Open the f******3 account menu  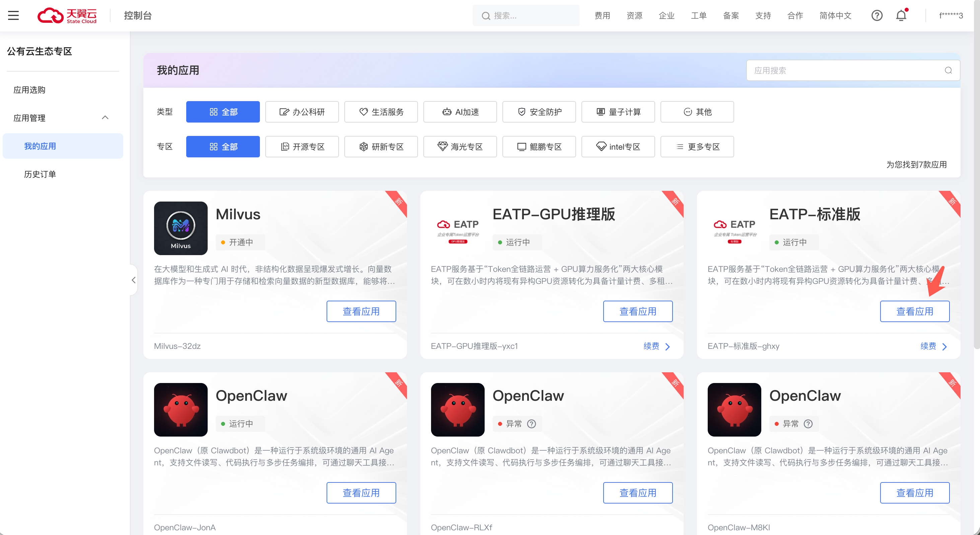click(951, 16)
